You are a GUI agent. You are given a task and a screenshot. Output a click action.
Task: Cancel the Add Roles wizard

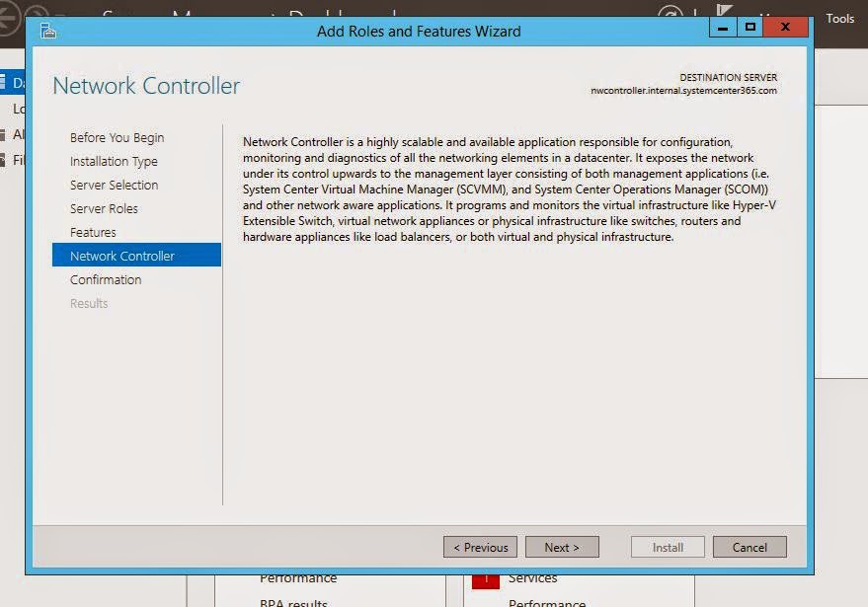750,547
